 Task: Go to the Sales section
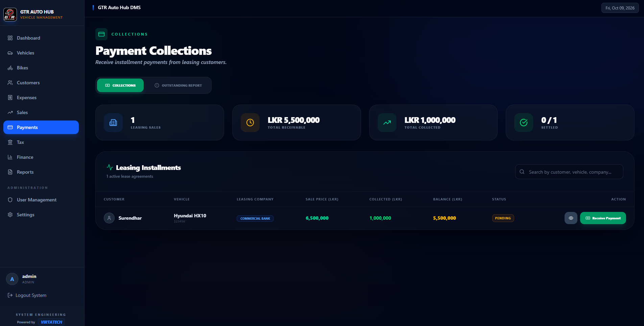click(x=41, y=112)
